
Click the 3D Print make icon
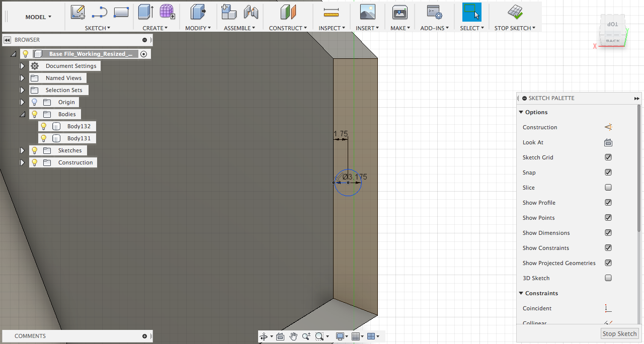click(400, 12)
